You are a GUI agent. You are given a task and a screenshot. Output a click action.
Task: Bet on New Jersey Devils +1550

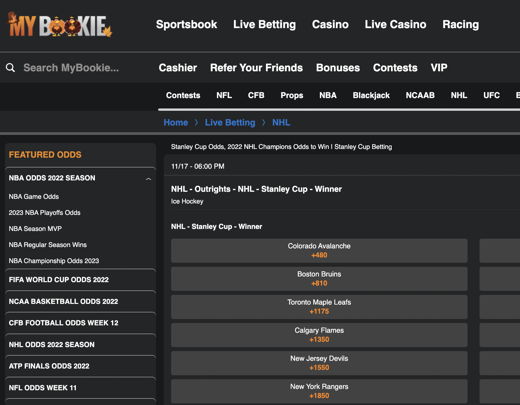click(x=319, y=363)
